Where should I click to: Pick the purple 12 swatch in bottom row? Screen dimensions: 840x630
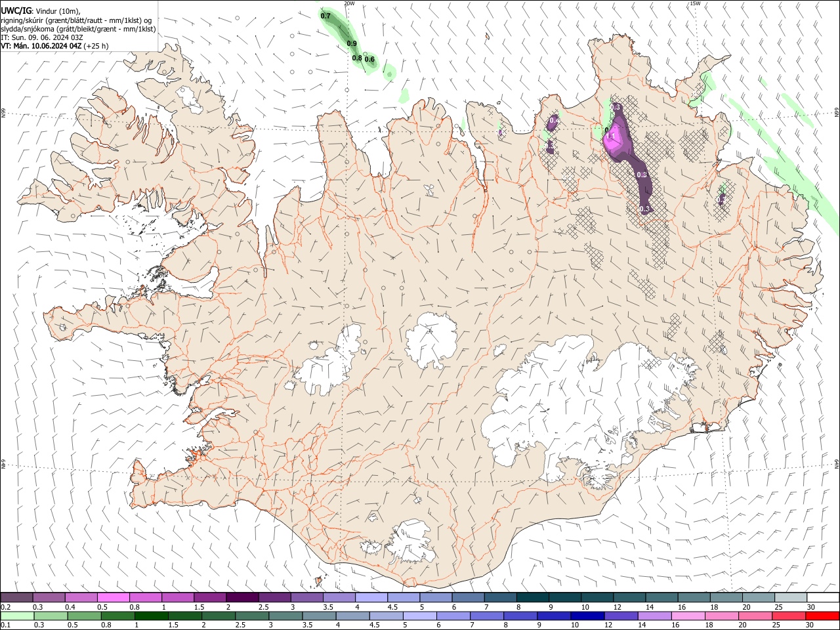coord(621,616)
